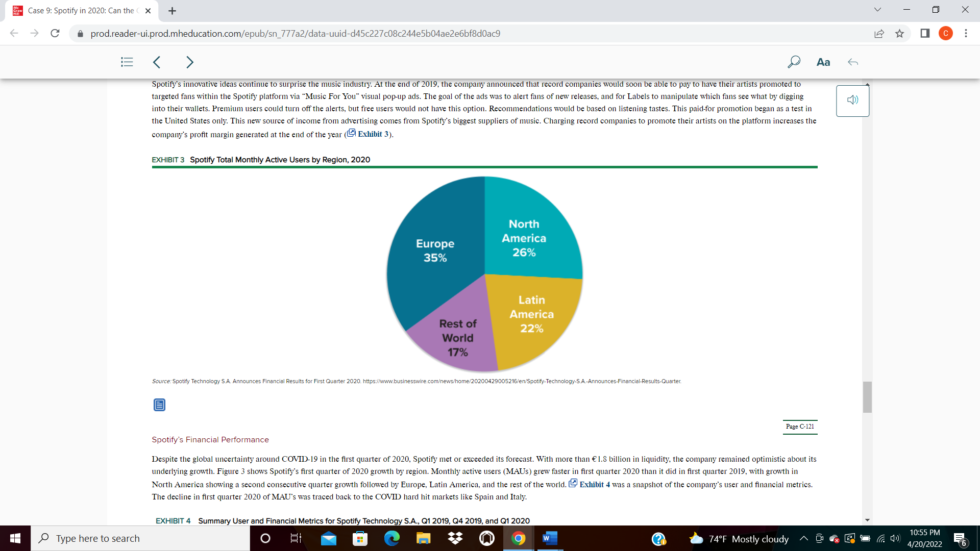Toggle the browser side panel
This screenshot has width=980, height=551.
925,34
